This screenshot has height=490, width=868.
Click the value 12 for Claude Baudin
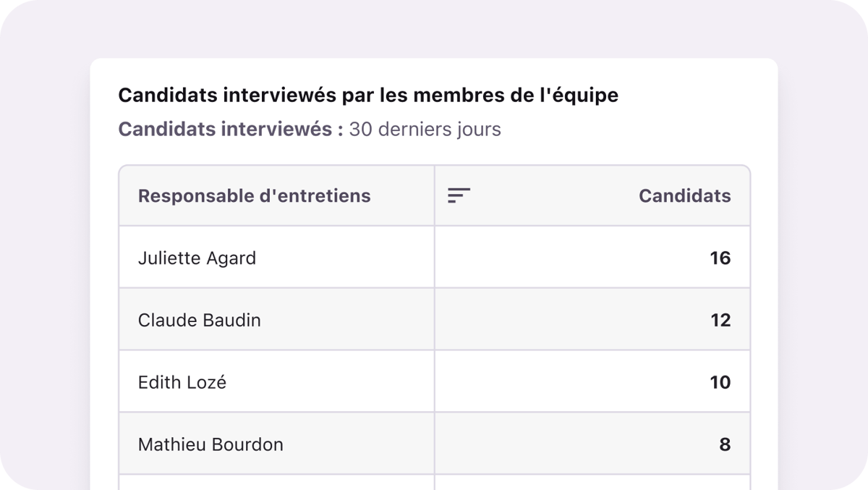click(x=722, y=320)
